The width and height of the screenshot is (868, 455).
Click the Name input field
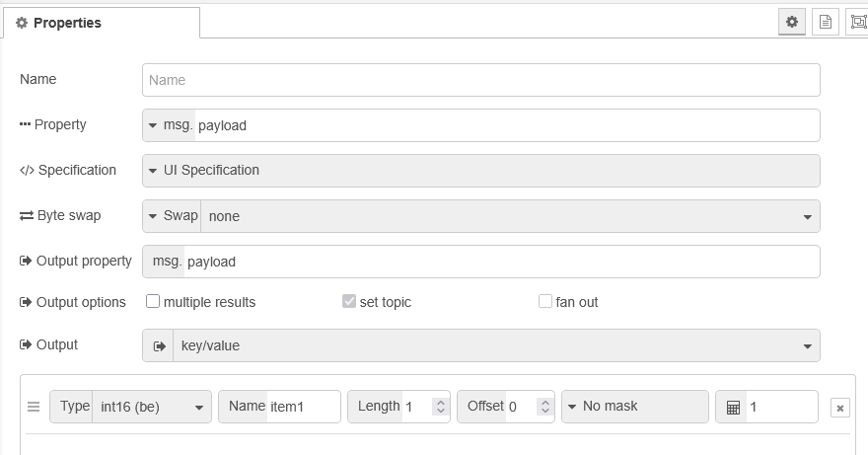coord(481,80)
